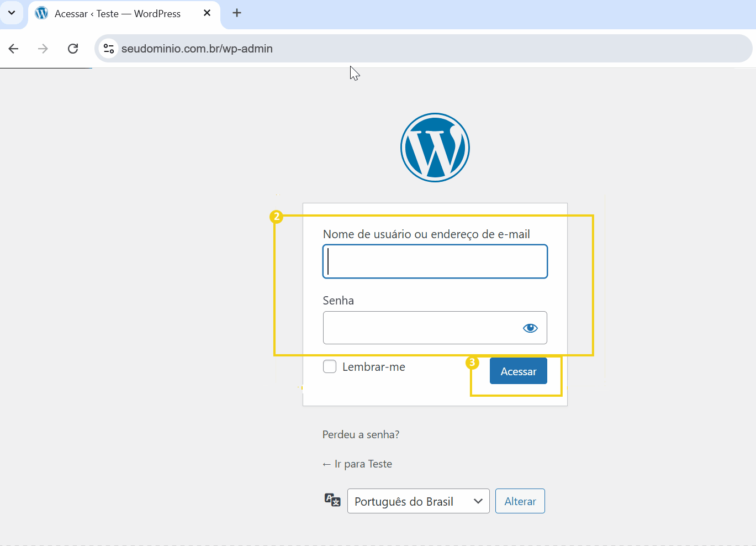Focus the Senha password field
The height and width of the screenshot is (546, 756).
tap(435, 328)
